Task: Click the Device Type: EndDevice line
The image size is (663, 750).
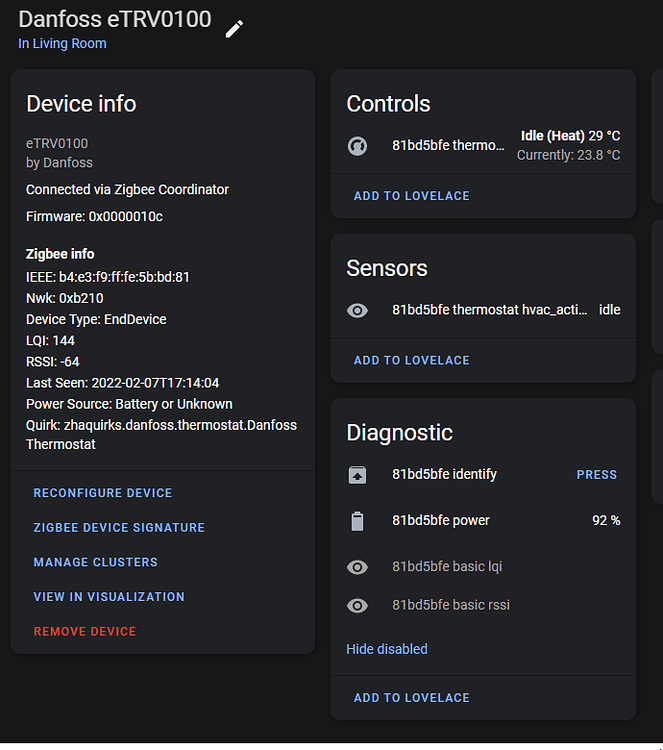Action: click(x=96, y=320)
